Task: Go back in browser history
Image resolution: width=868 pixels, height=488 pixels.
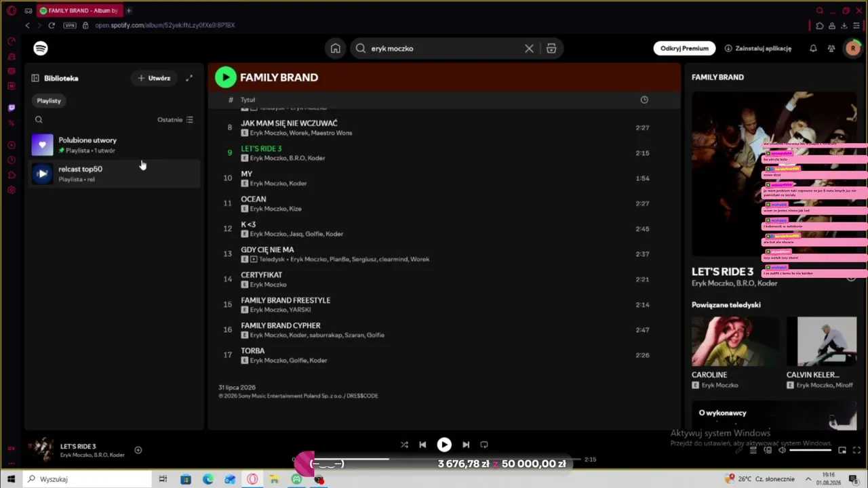Action: tap(27, 25)
